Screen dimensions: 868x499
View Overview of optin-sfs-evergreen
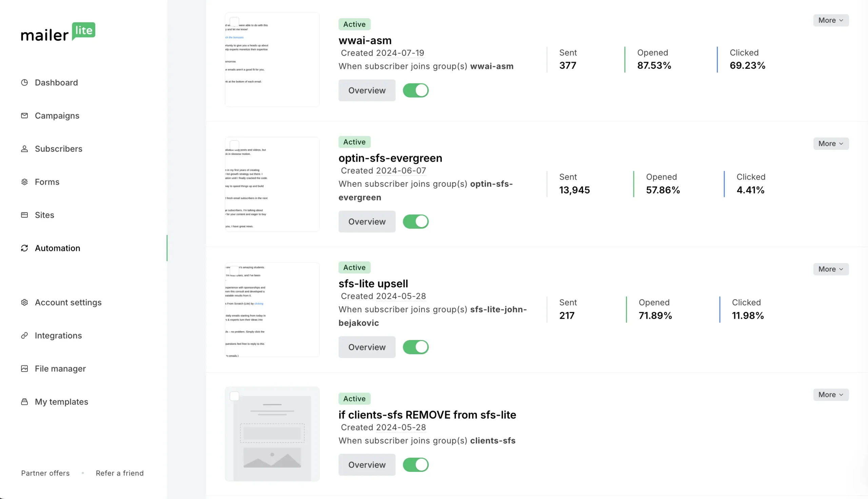pyautogui.click(x=367, y=222)
